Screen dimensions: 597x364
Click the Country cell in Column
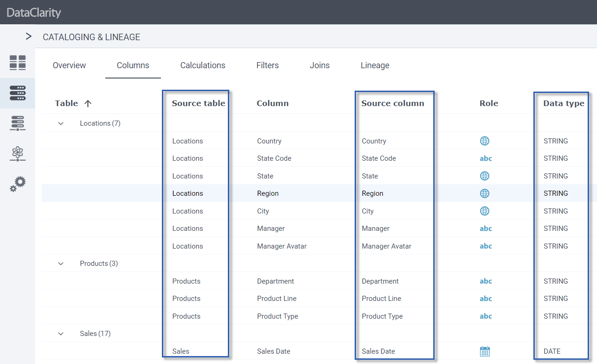coord(269,141)
